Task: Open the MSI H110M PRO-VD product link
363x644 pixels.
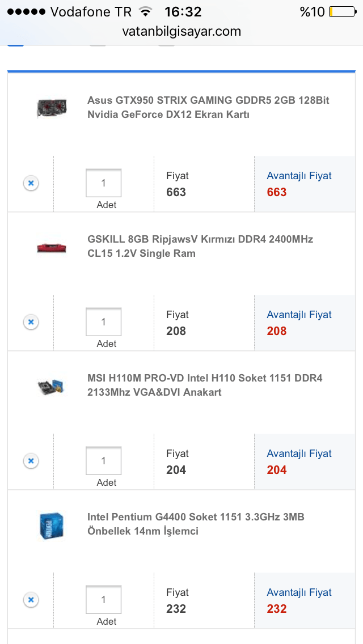Action: point(204,385)
